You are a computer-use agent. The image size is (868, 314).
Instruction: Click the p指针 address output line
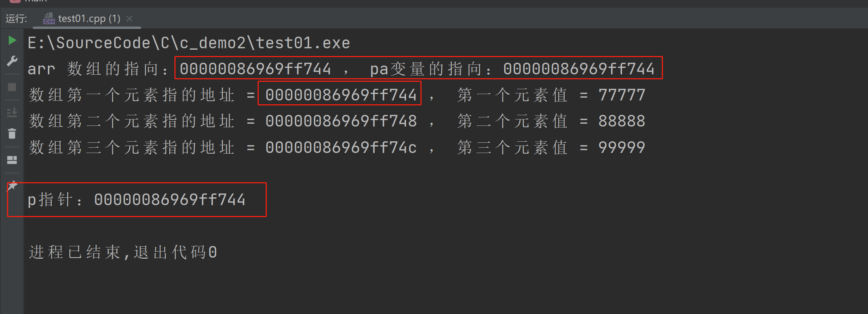pyautogui.click(x=136, y=200)
